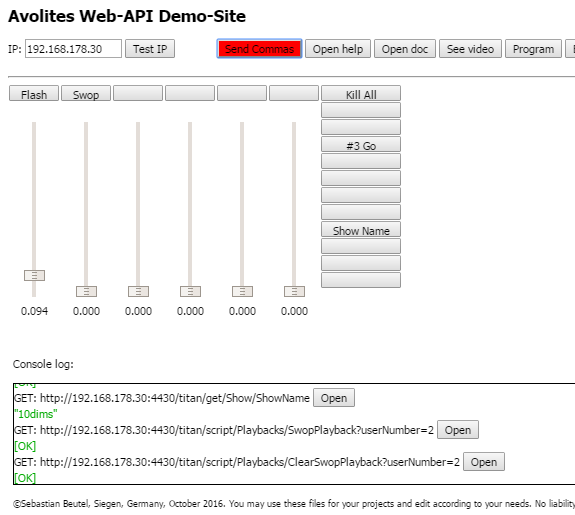Click the slider handle showing 0.094
The width and height of the screenshot is (575, 515).
point(34,275)
